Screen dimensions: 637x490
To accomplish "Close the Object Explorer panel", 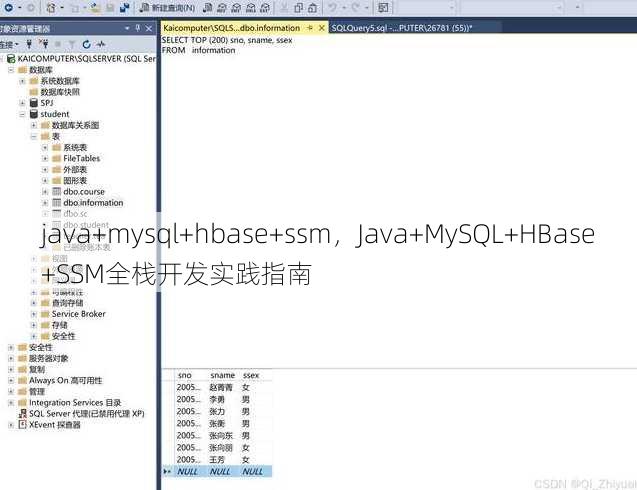I will (149, 28).
